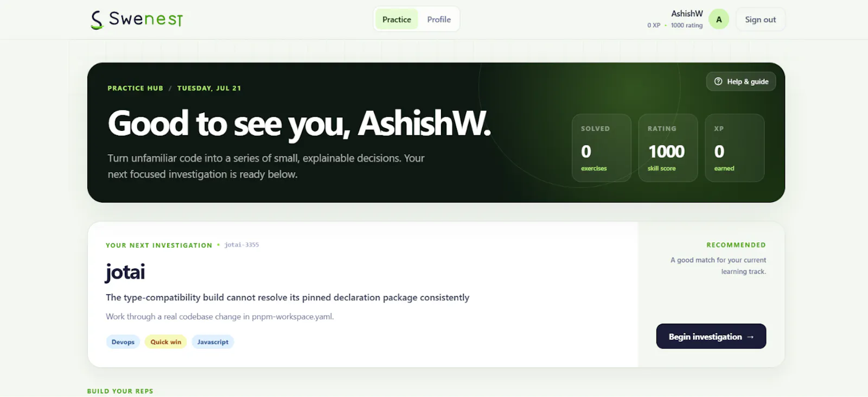Click the RECOMMENDED label
This screenshot has width=868, height=397.
coord(736,245)
